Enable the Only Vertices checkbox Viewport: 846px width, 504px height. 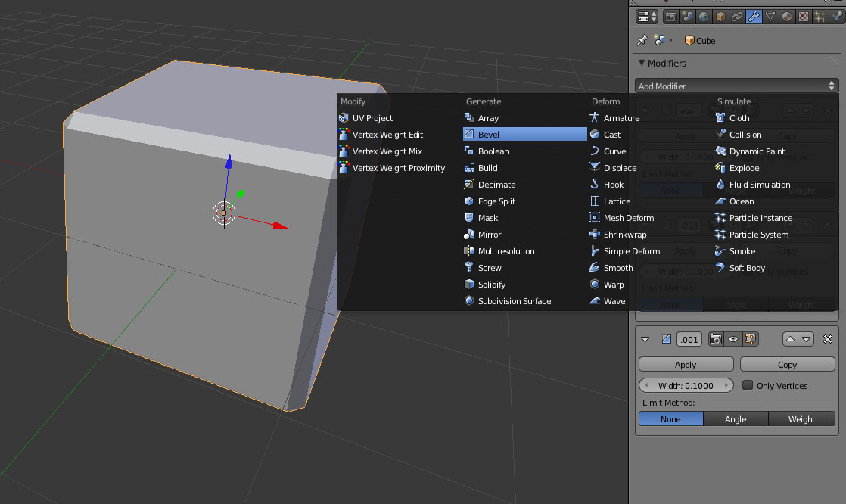click(748, 385)
